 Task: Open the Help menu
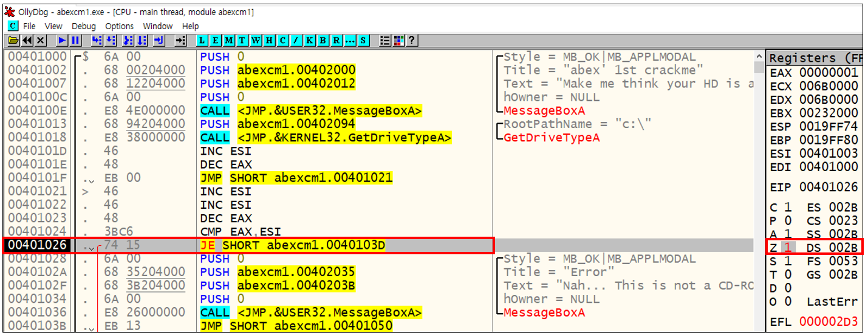[x=191, y=26]
